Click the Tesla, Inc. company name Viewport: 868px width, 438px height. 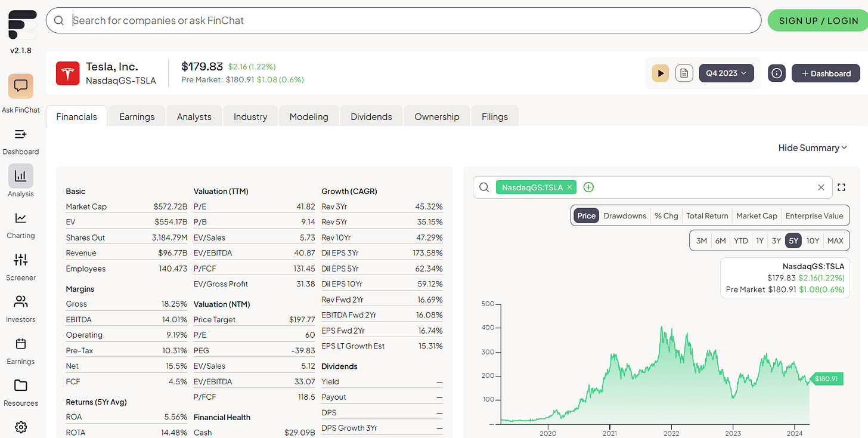112,67
